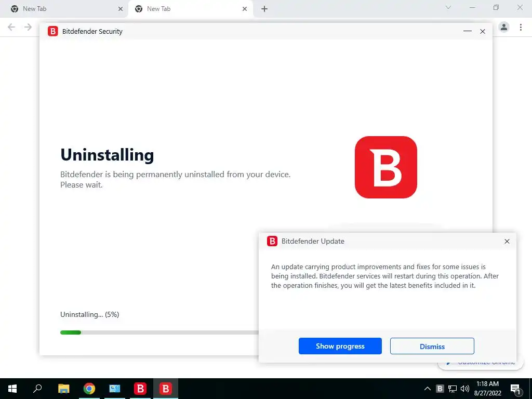Click the first Bitdefender taskbar icon
Viewport: 532px width, 399px height.
point(140,389)
